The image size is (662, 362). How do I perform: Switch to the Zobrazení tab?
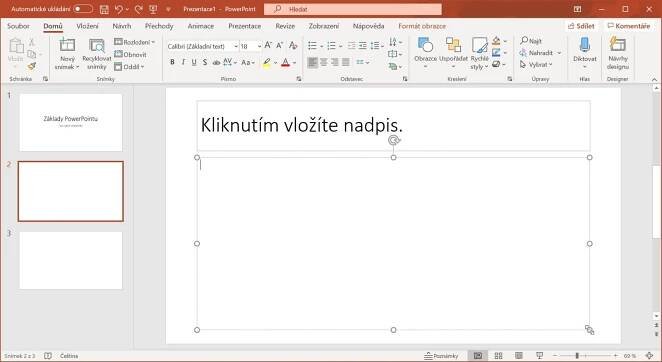[x=323, y=26]
